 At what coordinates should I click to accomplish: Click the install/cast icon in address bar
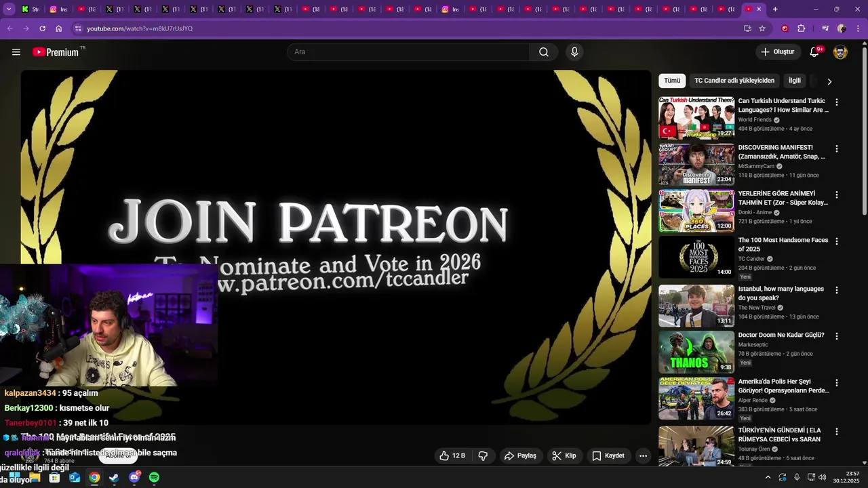[747, 28]
